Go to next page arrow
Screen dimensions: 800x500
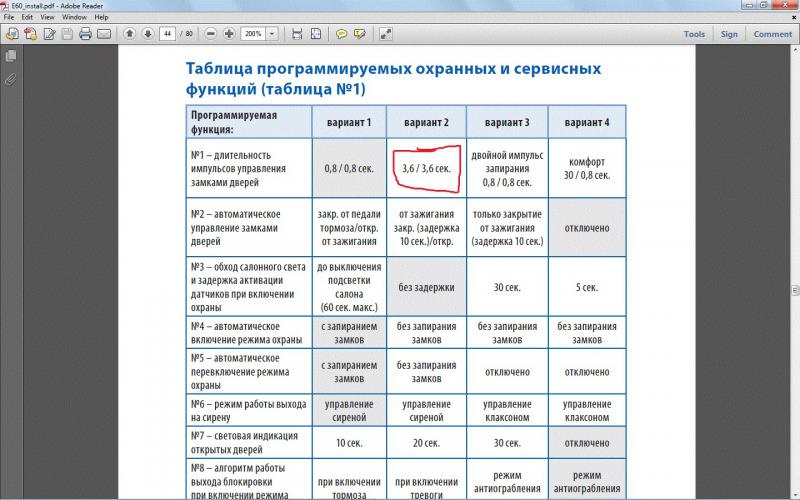148,34
